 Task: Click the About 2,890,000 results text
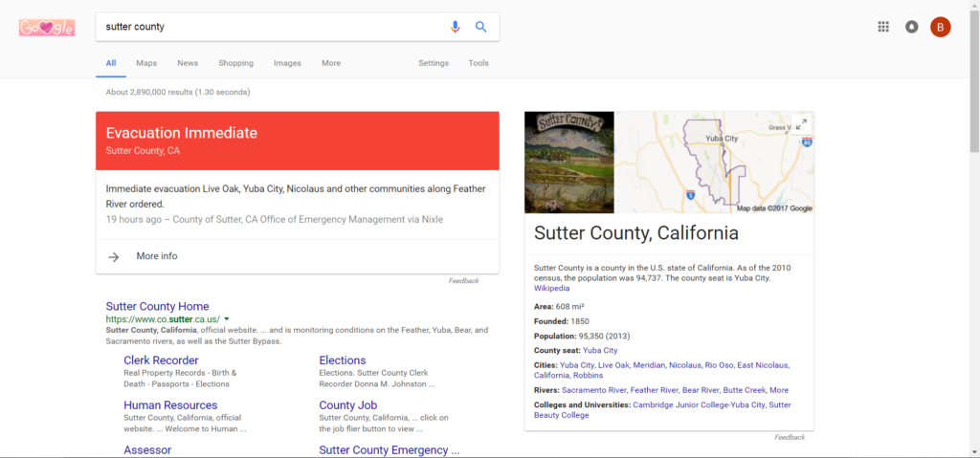click(x=178, y=93)
